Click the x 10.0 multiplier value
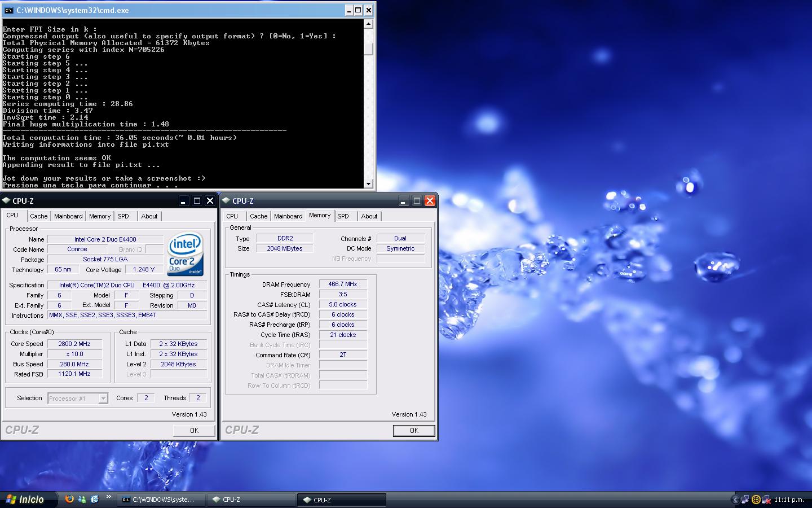 74,354
